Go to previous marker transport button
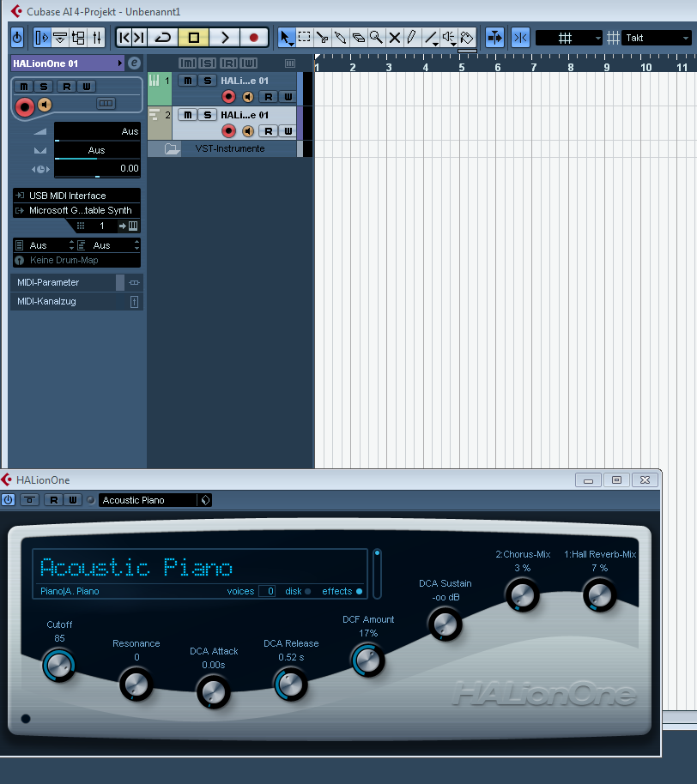The image size is (697, 784). pos(124,38)
